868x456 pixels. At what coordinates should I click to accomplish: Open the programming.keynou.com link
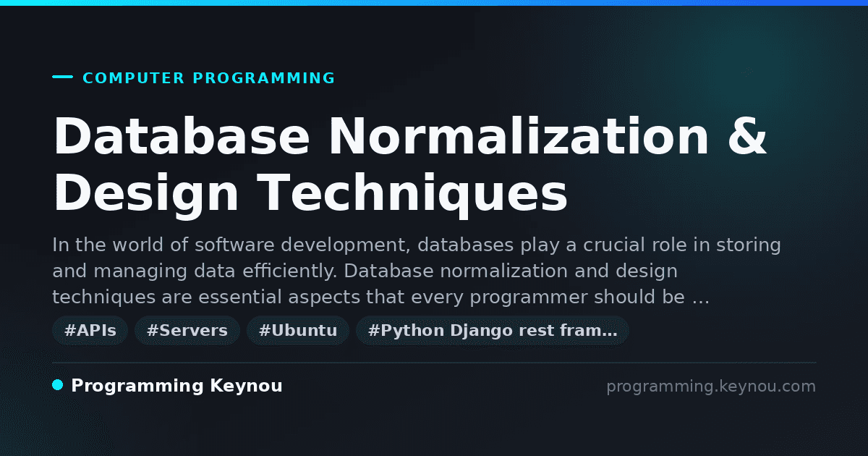(711, 387)
